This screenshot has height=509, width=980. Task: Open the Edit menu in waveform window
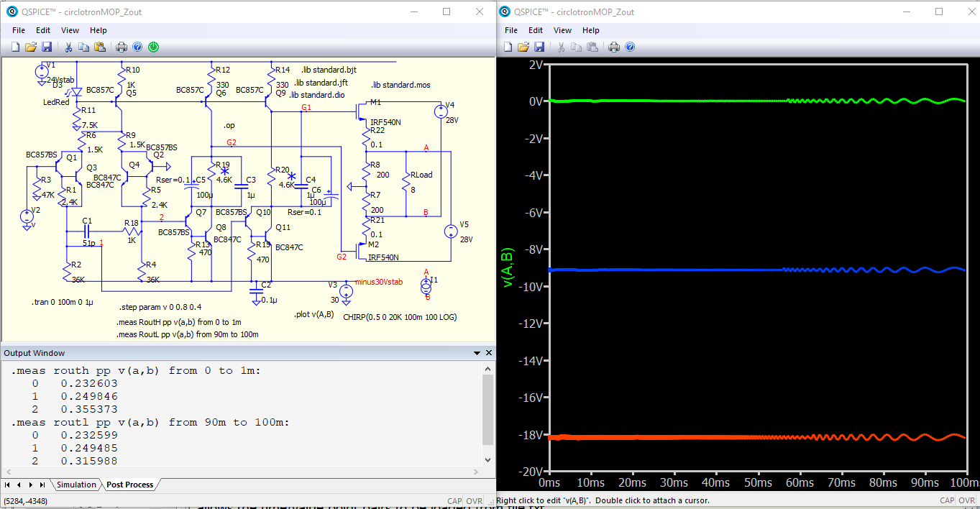click(x=536, y=30)
